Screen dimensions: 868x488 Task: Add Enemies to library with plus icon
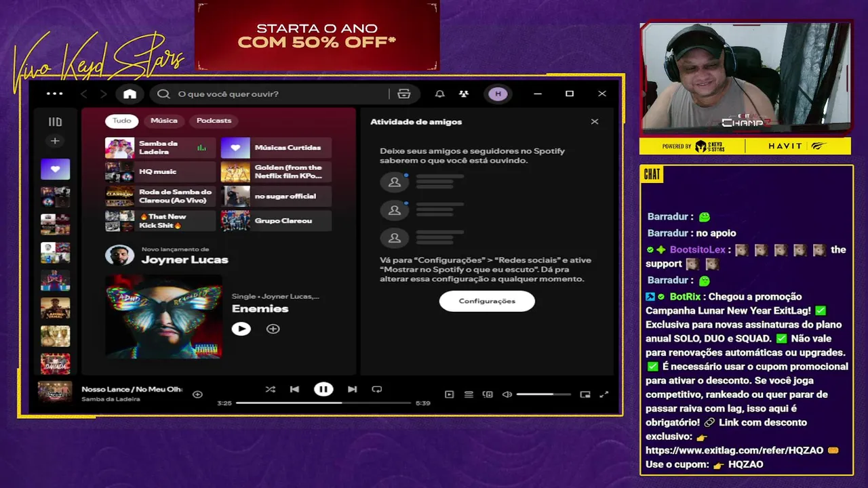[x=273, y=329]
